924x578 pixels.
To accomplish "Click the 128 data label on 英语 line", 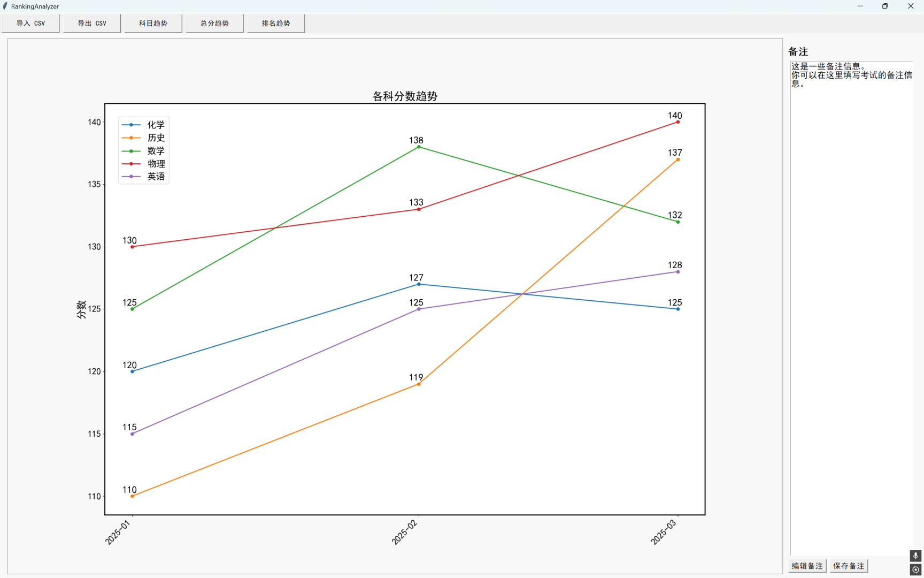I will [675, 265].
